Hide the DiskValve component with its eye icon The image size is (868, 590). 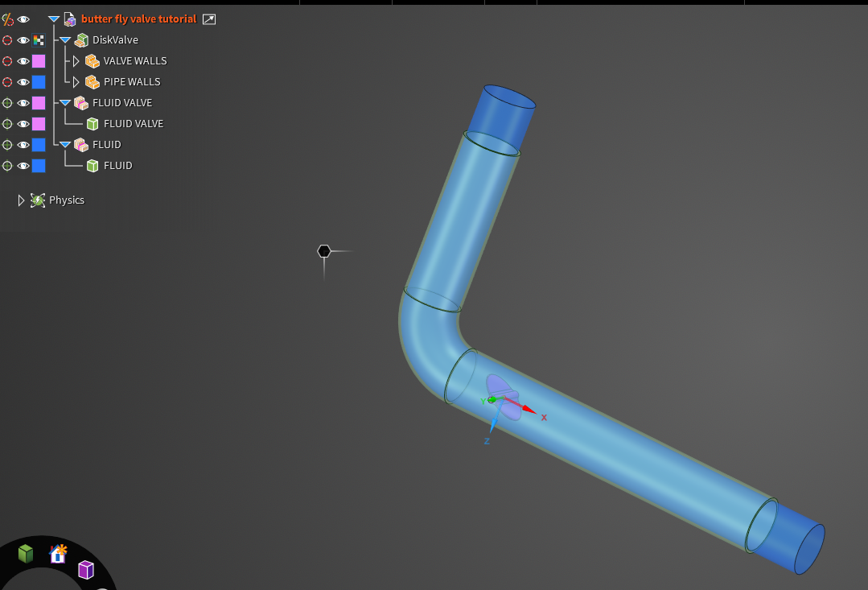pyautogui.click(x=23, y=40)
